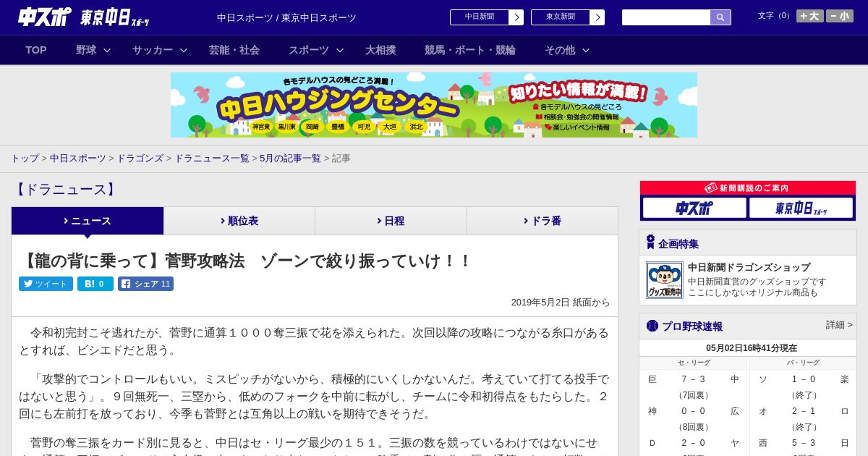Click the 東京中日スポーツ logo in header
The image size is (868, 456).
[115, 17]
